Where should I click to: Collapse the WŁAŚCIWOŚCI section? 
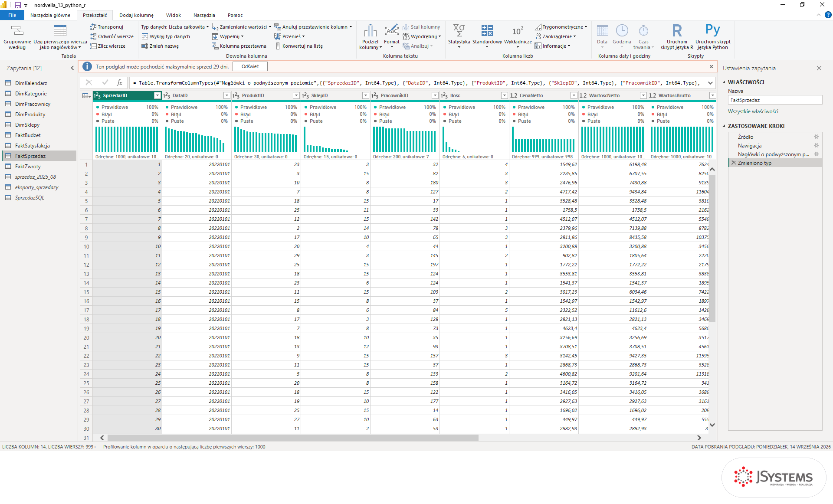(x=724, y=82)
